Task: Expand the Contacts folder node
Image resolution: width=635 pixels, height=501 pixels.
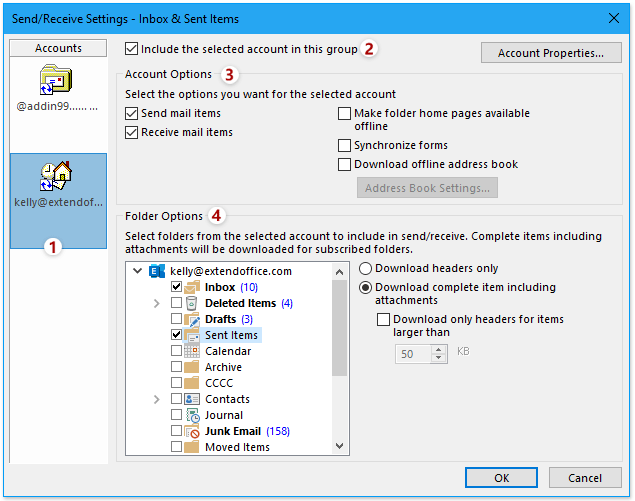Action: tap(156, 399)
